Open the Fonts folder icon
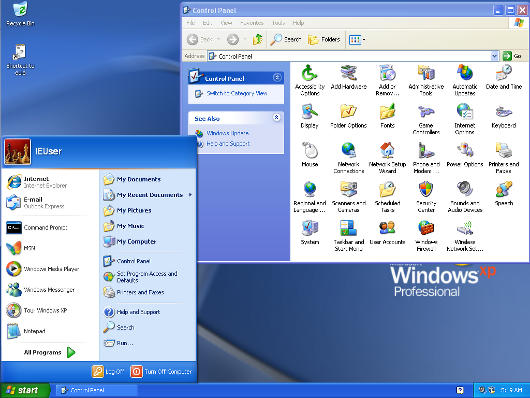Viewport: 530px width, 398px height. click(x=387, y=116)
